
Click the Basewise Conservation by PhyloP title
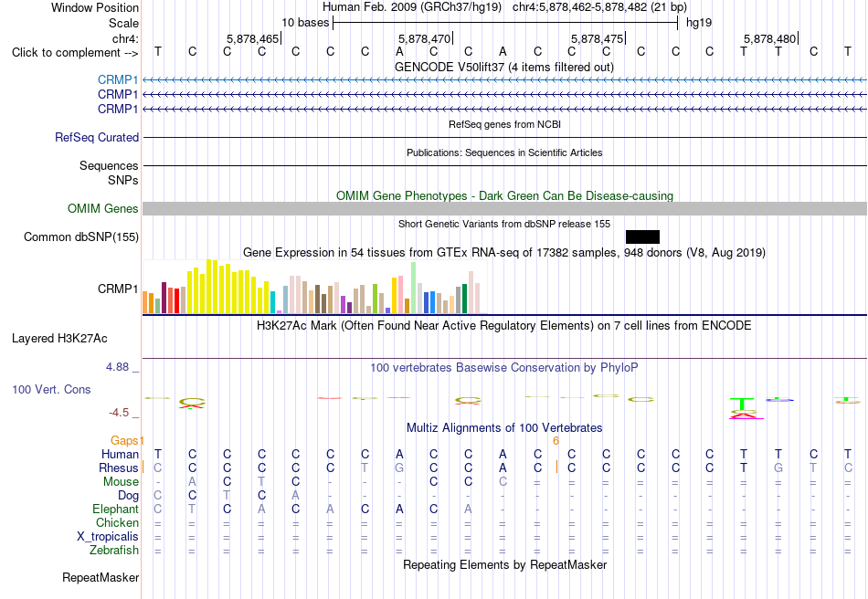[x=504, y=367]
